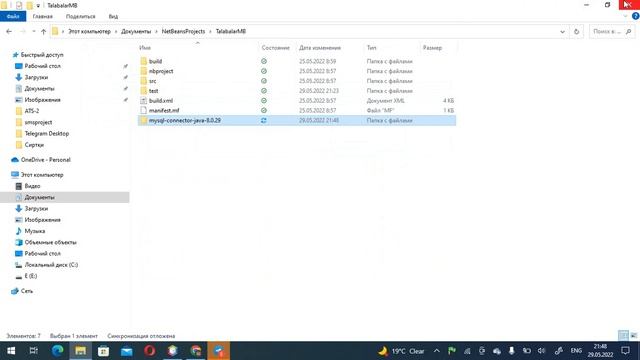Image resolution: width=640 pixels, height=360 pixels.
Task: Open the Вид ribbon tab
Action: click(113, 16)
